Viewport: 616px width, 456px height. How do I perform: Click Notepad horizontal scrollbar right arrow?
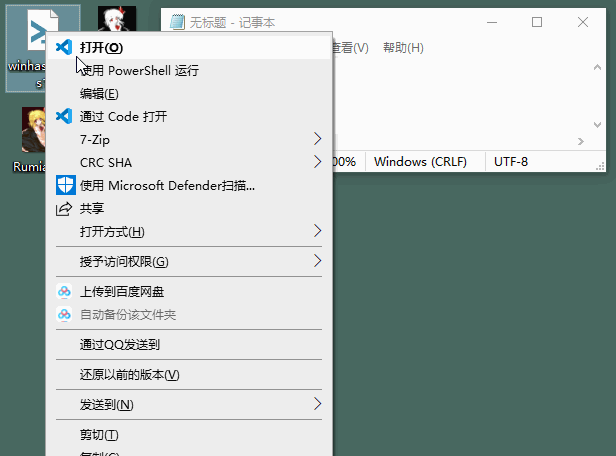pyautogui.click(x=581, y=141)
